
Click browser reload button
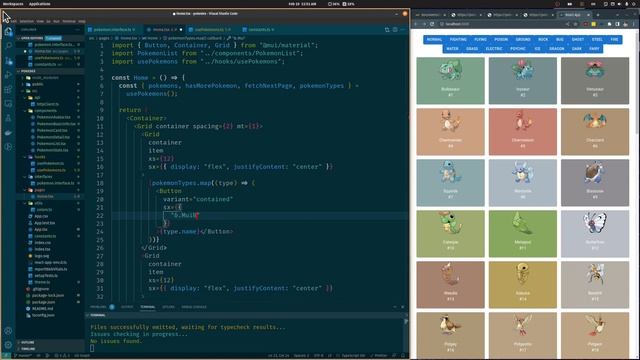[x=432, y=24]
